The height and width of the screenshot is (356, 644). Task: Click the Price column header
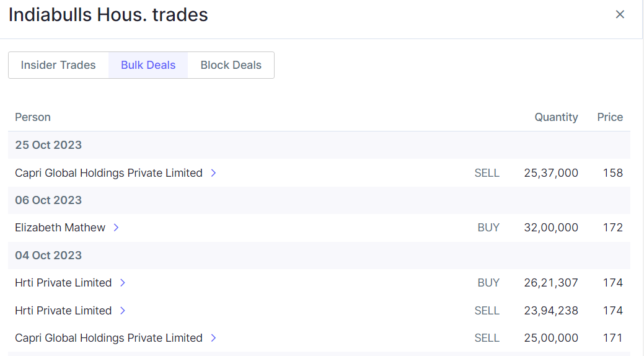[610, 117]
